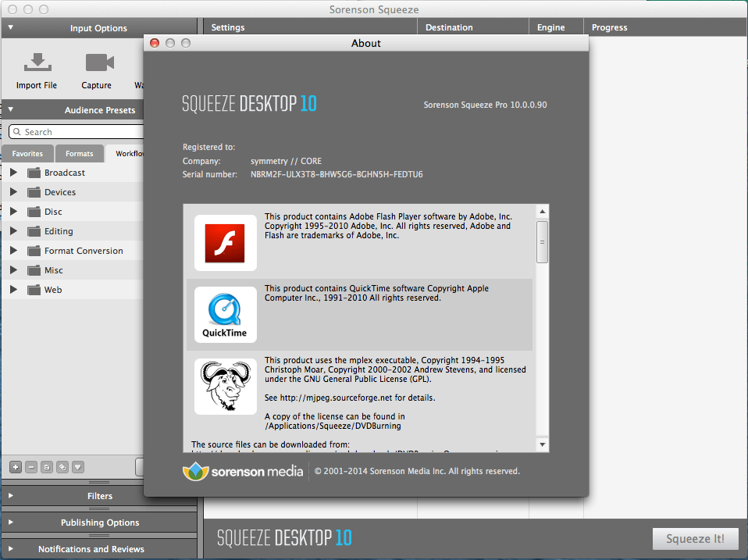Click the Sorenson Media copyright notice
The width and height of the screenshot is (748, 560).
coord(417,471)
